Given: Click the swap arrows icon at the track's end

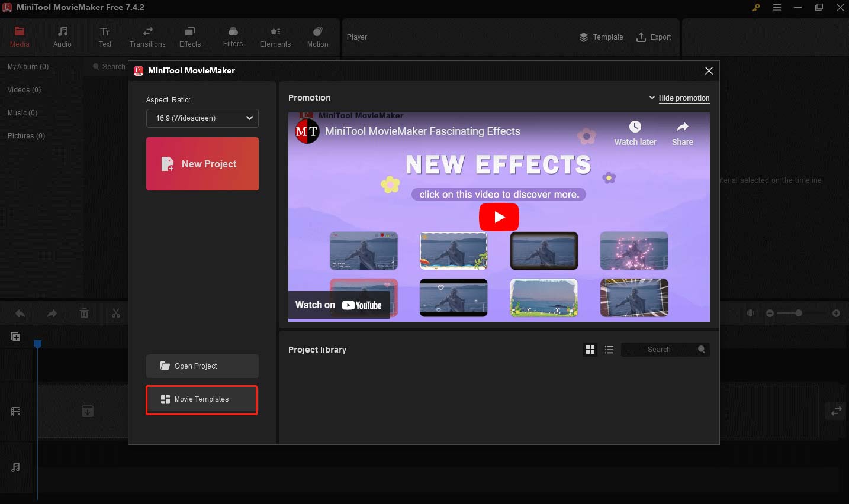Looking at the screenshot, I should pyautogui.click(x=836, y=411).
